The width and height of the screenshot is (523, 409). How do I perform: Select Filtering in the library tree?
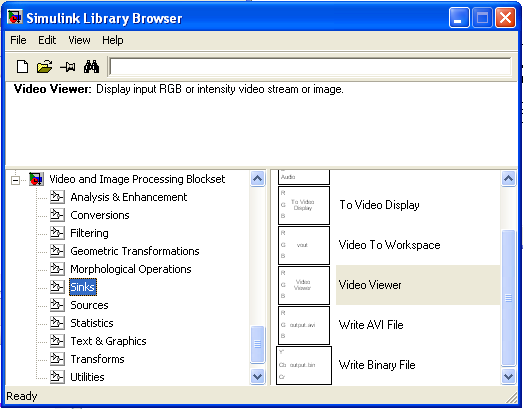(x=89, y=233)
